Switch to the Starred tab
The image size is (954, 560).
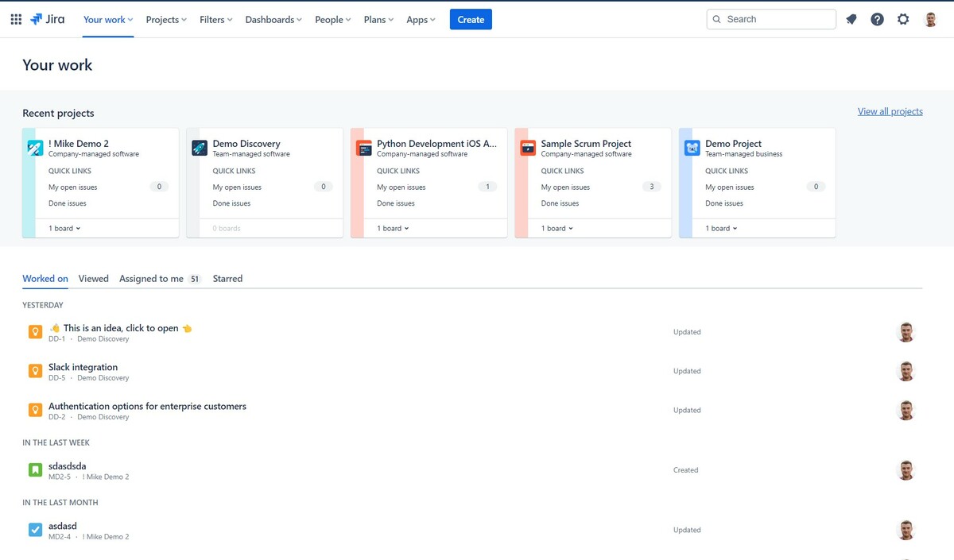[x=227, y=279]
